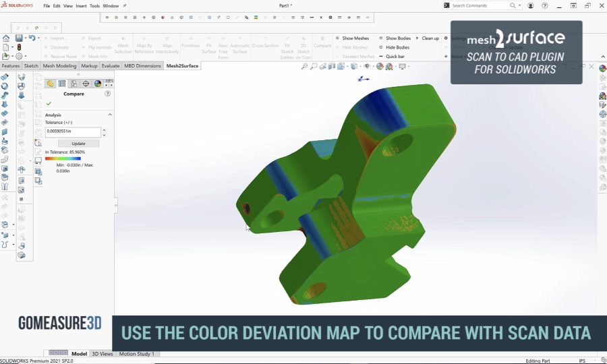This screenshot has width=607, height=364.
Task: Click the Home icon in the top-left toolbar
Action: [x=6, y=38]
